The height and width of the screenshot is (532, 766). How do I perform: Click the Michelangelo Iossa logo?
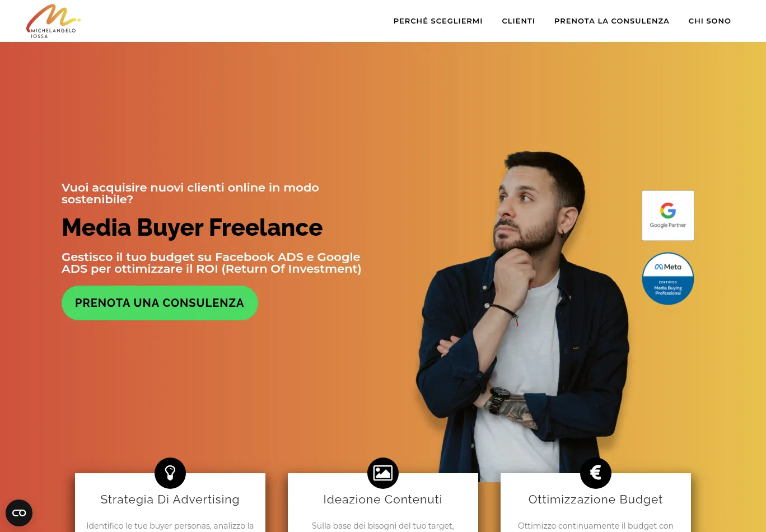53,21
